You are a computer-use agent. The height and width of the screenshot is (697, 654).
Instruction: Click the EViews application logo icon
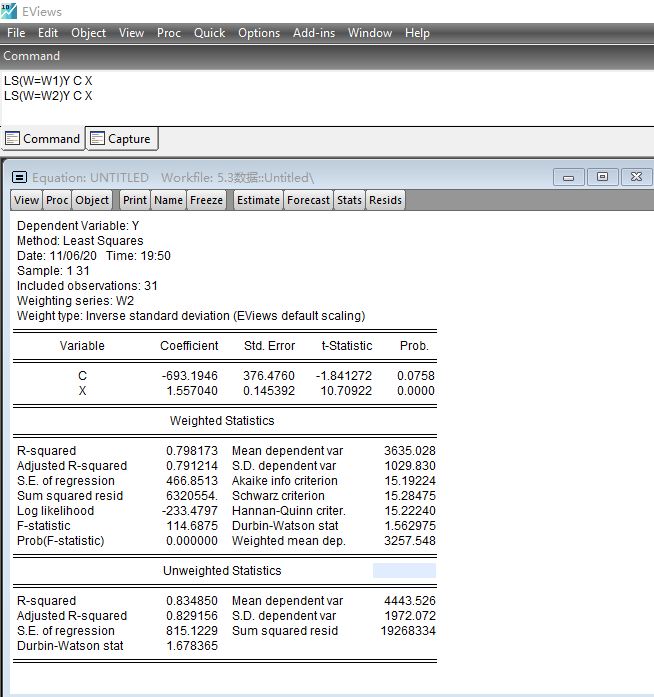(x=8, y=11)
